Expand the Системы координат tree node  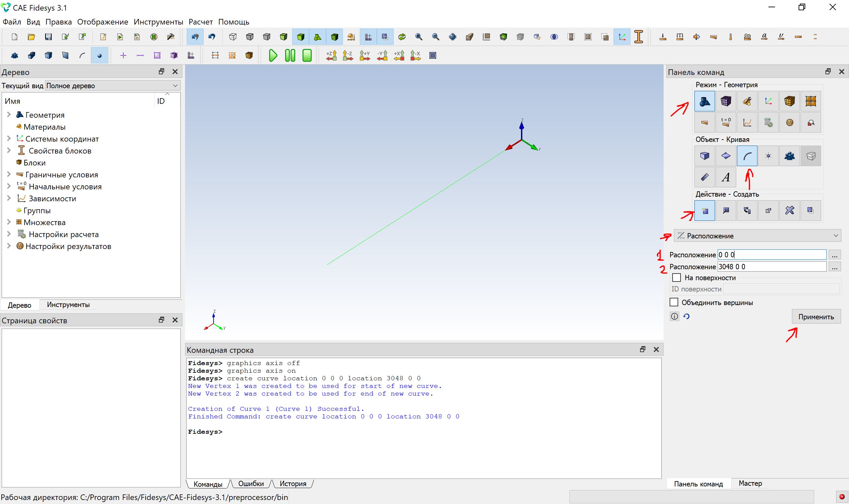coord(9,139)
